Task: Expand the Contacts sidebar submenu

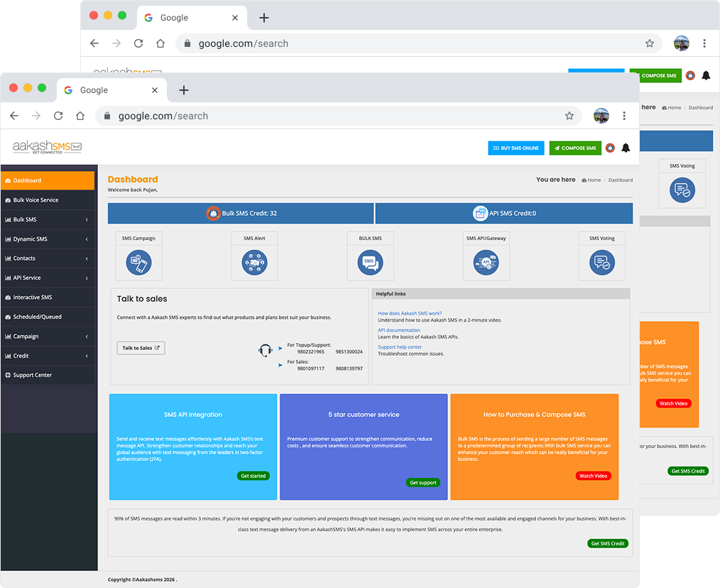Action: pos(47,258)
